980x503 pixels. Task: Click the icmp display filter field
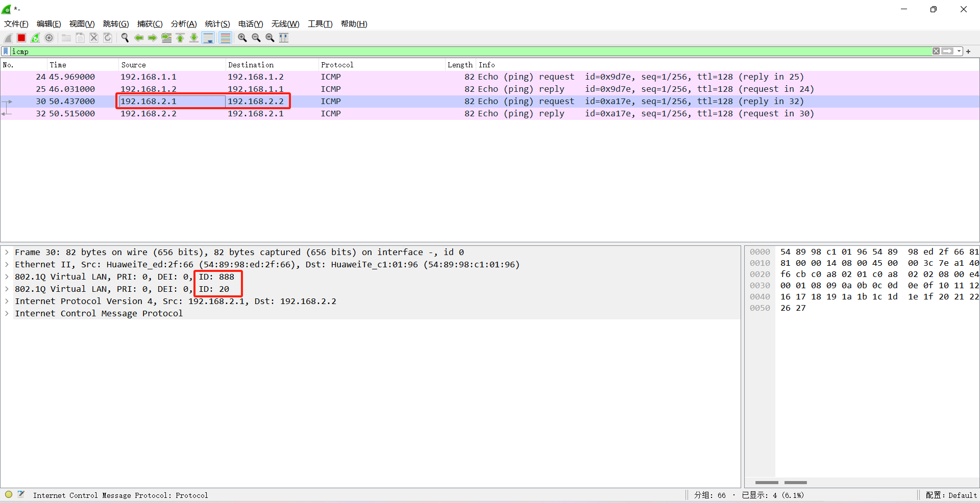[x=471, y=52]
